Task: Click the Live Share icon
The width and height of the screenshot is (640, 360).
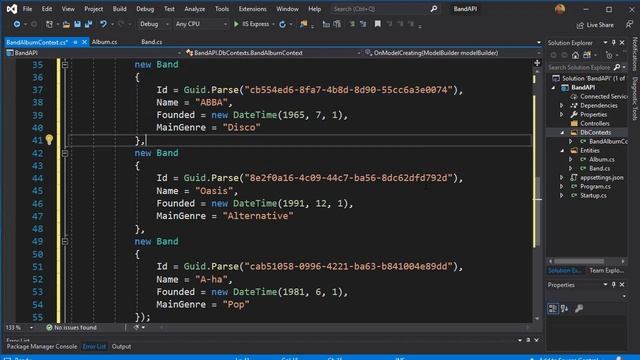Action: 580,25
